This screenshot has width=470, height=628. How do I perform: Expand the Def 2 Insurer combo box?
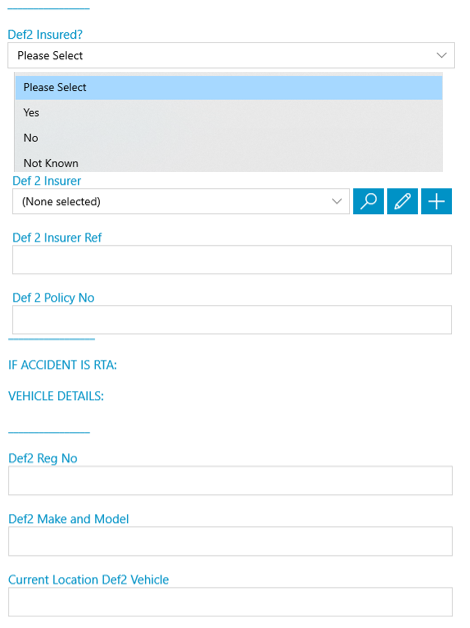tap(181, 201)
